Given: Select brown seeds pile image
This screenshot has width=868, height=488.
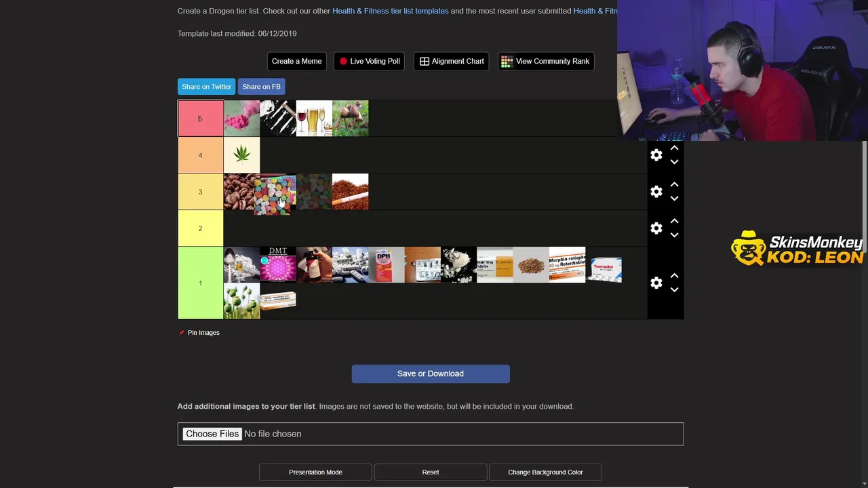Looking at the screenshot, I should 531,265.
